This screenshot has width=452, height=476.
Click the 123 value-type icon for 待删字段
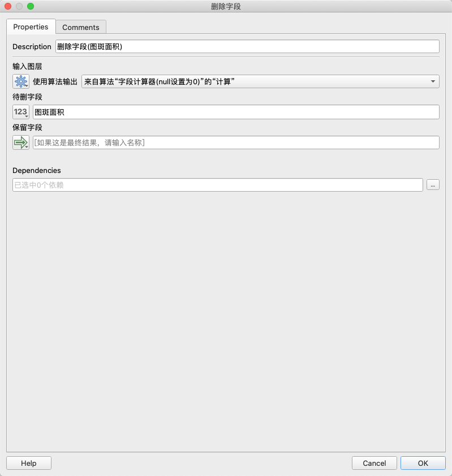[20, 112]
